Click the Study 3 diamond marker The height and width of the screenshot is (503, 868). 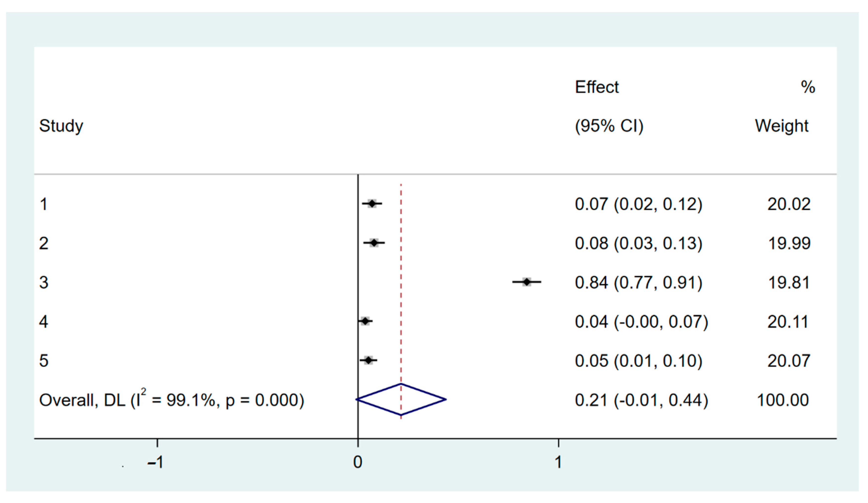tap(527, 282)
